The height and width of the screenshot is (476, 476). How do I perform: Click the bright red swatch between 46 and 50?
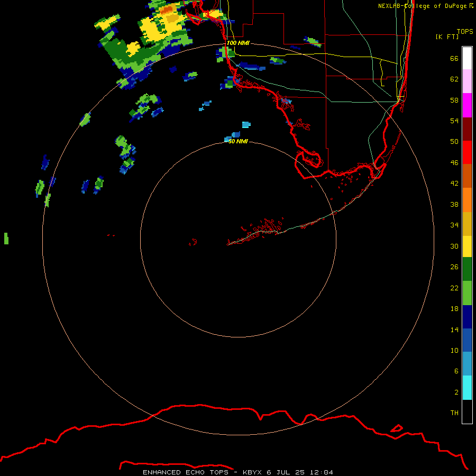pyautogui.click(x=467, y=152)
